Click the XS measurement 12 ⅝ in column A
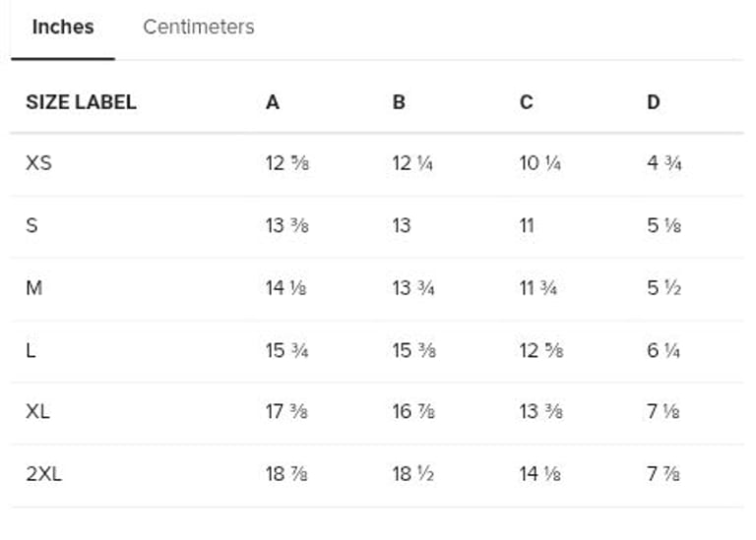756x540 pixels. [286, 163]
